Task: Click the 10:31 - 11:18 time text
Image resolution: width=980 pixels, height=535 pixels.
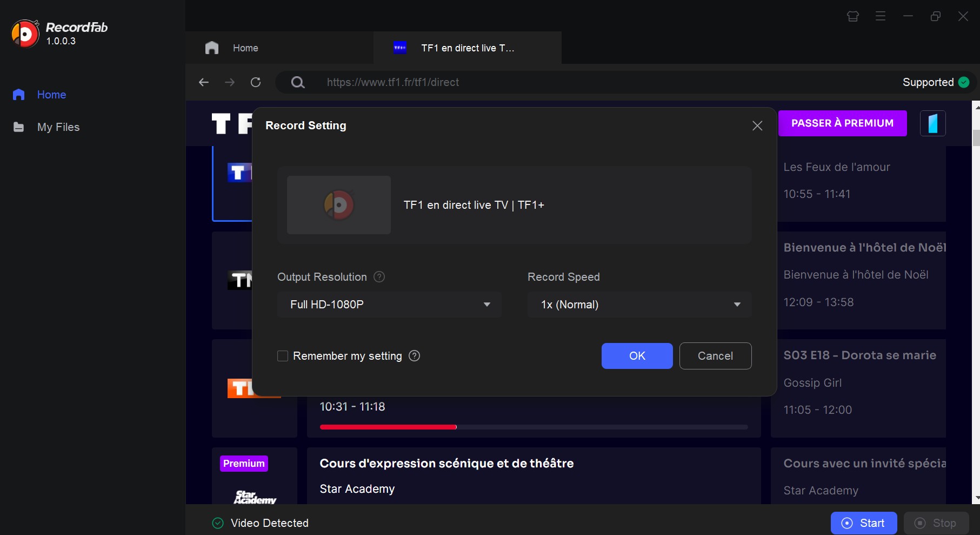Action: [352, 407]
